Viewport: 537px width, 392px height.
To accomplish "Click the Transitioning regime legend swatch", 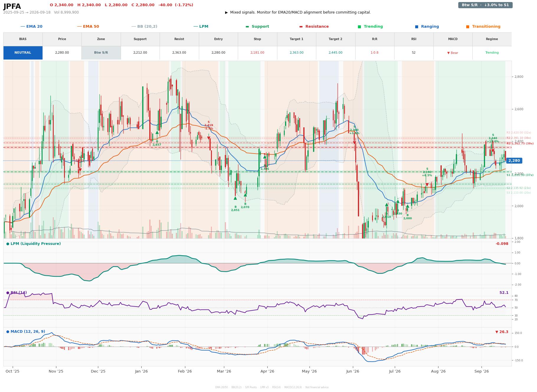I will coord(468,27).
